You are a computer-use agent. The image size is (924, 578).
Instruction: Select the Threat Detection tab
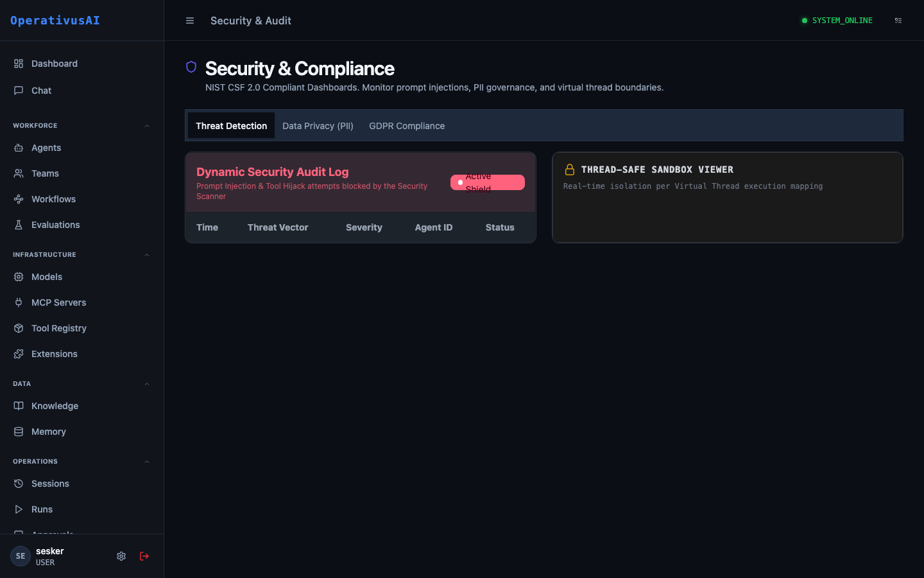click(231, 126)
